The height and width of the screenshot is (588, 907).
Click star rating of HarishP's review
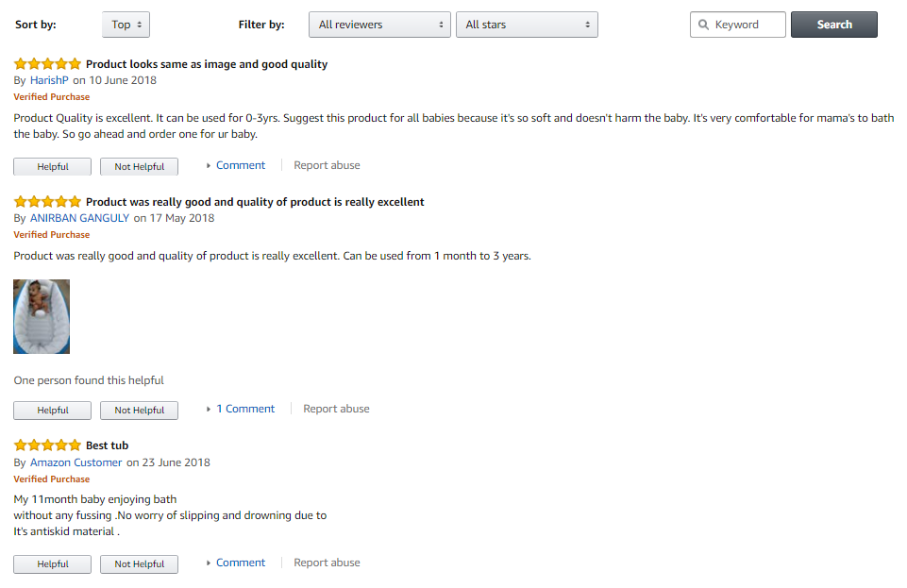pyautogui.click(x=47, y=64)
